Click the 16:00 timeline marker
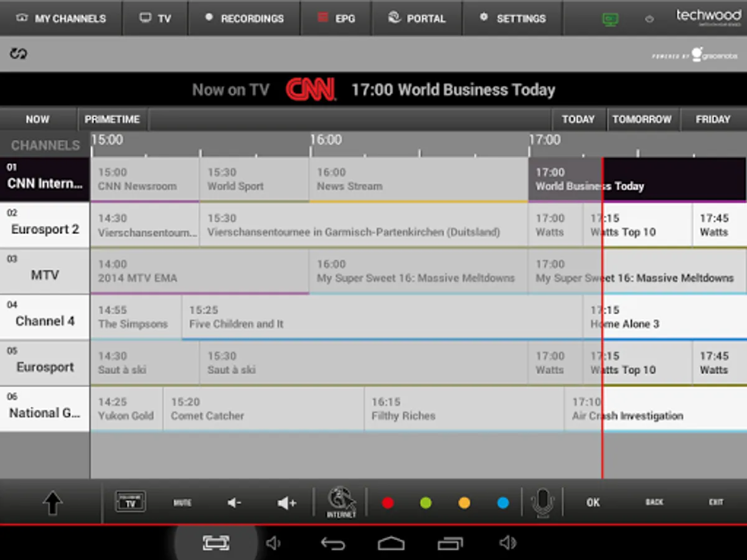Image resolution: width=747 pixels, height=560 pixels. [326, 140]
